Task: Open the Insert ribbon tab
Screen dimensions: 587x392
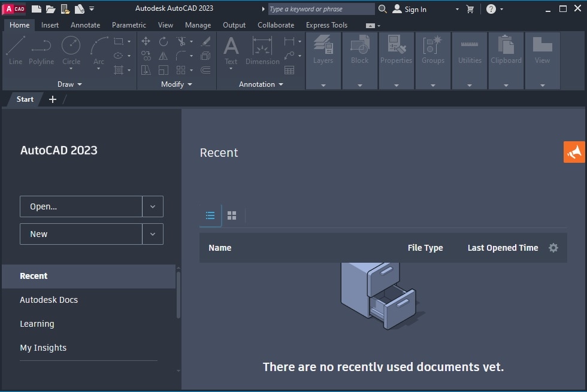Action: (50, 25)
